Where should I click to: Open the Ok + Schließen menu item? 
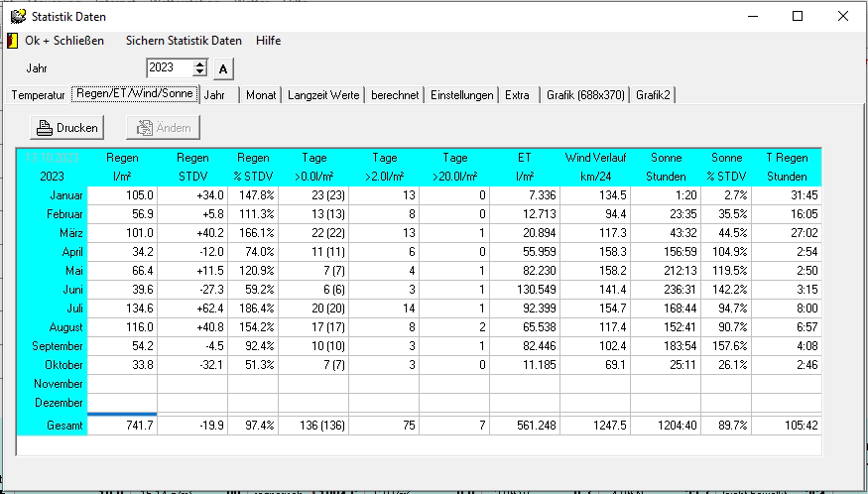pyautogui.click(x=64, y=41)
